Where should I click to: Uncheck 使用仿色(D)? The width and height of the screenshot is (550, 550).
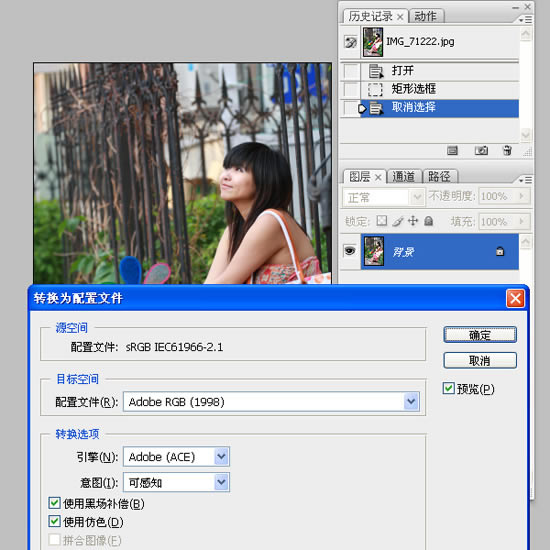(x=54, y=521)
